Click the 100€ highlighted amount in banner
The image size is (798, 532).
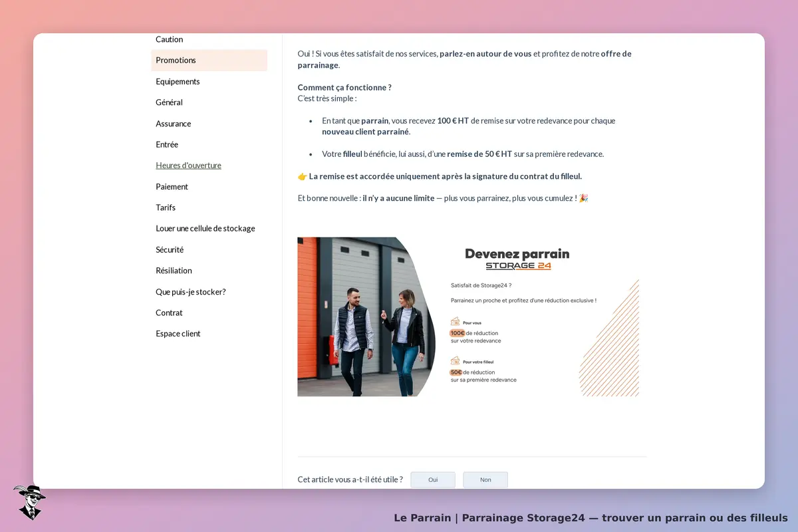tap(457, 333)
